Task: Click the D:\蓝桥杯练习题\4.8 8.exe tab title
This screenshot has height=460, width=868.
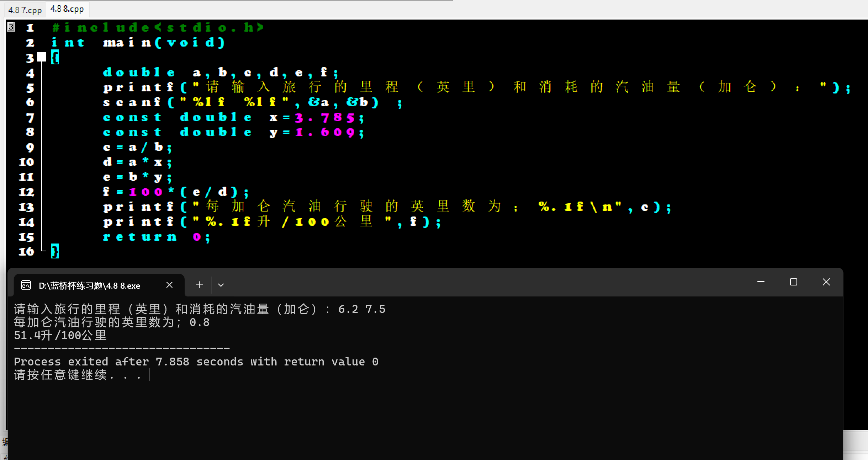Action: tap(89, 286)
